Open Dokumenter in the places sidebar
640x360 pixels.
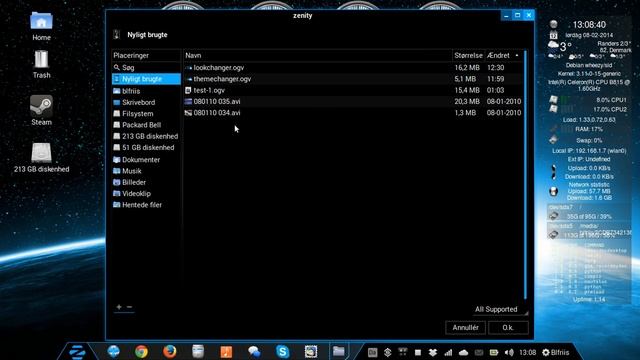[x=146, y=160]
